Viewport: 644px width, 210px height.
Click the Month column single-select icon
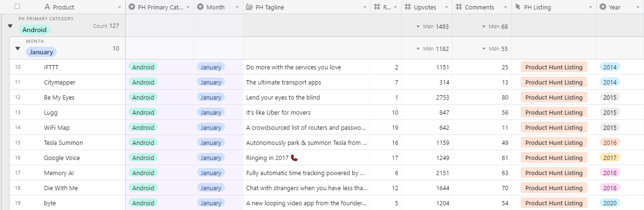click(200, 7)
